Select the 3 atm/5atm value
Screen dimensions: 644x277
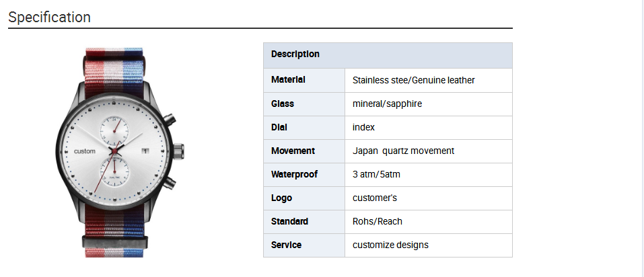coord(376,174)
